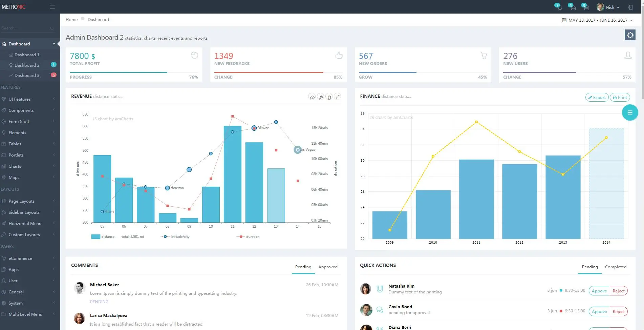Open Dashboard 3 in sidebar
This screenshot has width=644, height=330.
(x=27, y=75)
